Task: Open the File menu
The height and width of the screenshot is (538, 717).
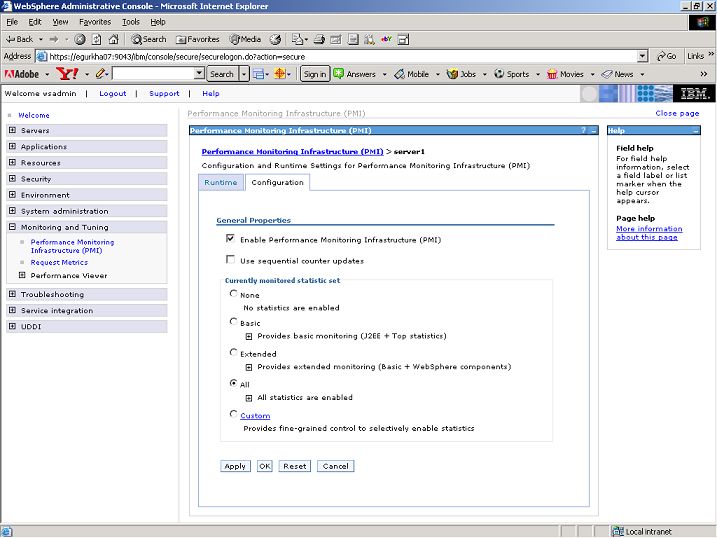Action: (x=12, y=22)
